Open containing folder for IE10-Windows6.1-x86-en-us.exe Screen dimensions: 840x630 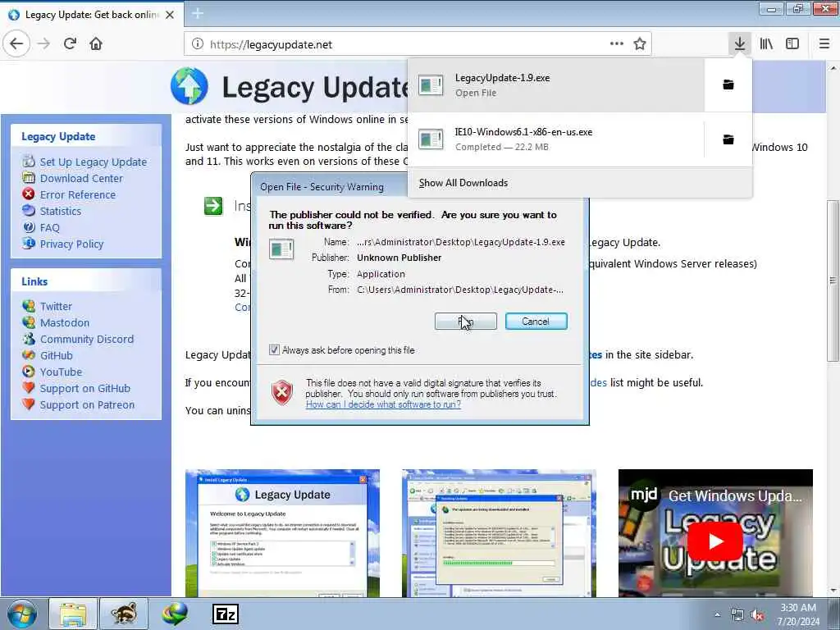tap(728, 139)
